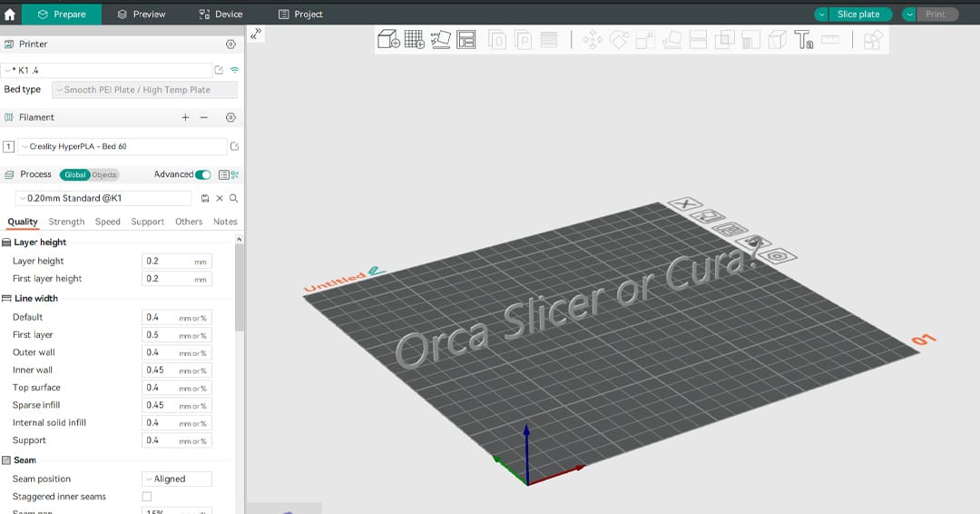Click the Slice plate button

point(858,15)
